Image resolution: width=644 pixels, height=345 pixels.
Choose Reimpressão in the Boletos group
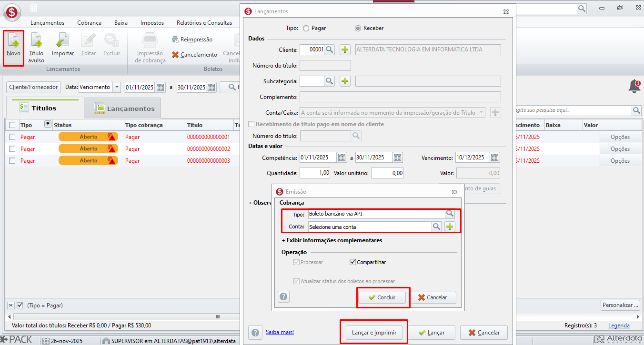191,39
